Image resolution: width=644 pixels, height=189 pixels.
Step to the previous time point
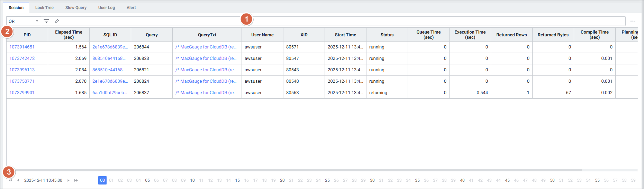point(18,180)
